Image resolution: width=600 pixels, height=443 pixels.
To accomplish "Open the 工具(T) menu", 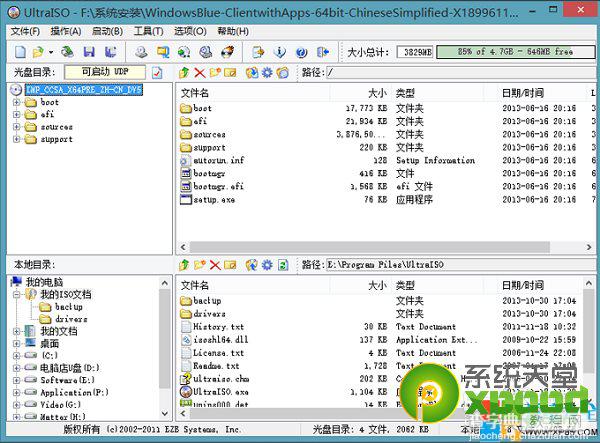I will (x=148, y=31).
